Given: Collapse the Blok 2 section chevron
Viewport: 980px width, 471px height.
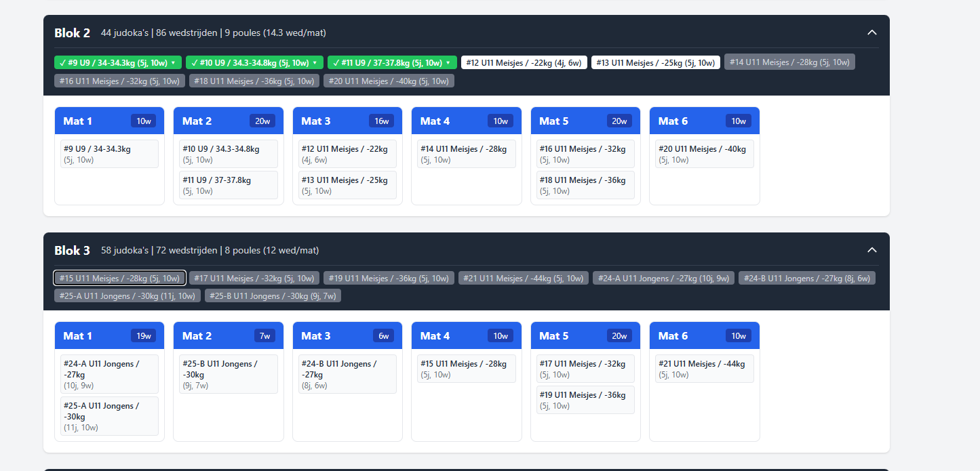Looking at the screenshot, I should (x=872, y=33).
